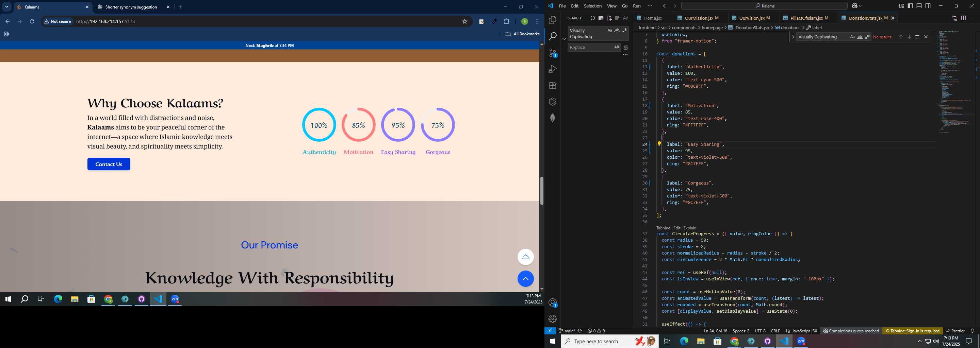
Task: Collapse the replace row in Search sidebar
Action: click(x=564, y=39)
